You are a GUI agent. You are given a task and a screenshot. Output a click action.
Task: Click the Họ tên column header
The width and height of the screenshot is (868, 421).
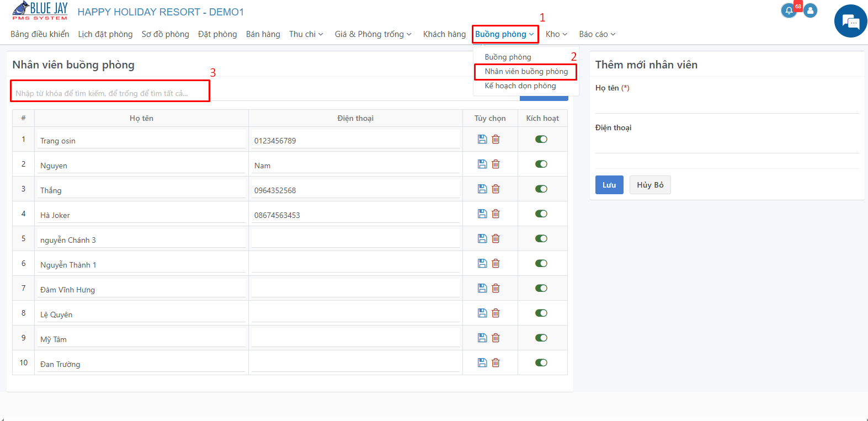tap(141, 118)
